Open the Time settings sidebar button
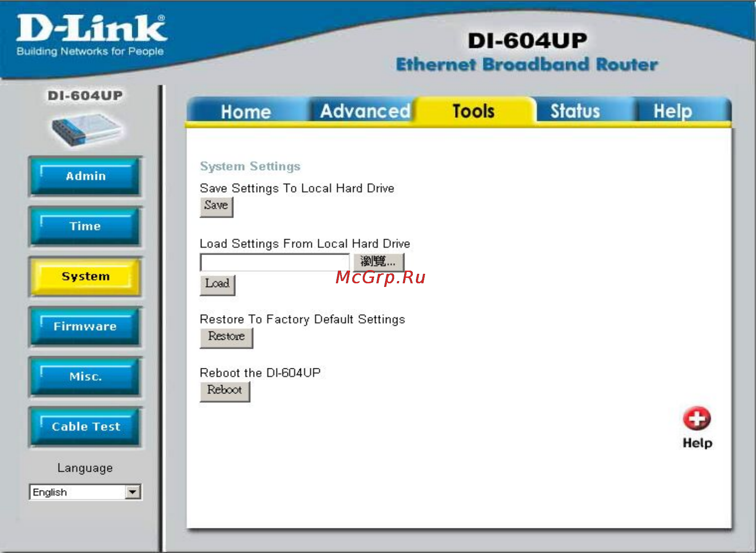This screenshot has height=553, width=756. [x=85, y=226]
